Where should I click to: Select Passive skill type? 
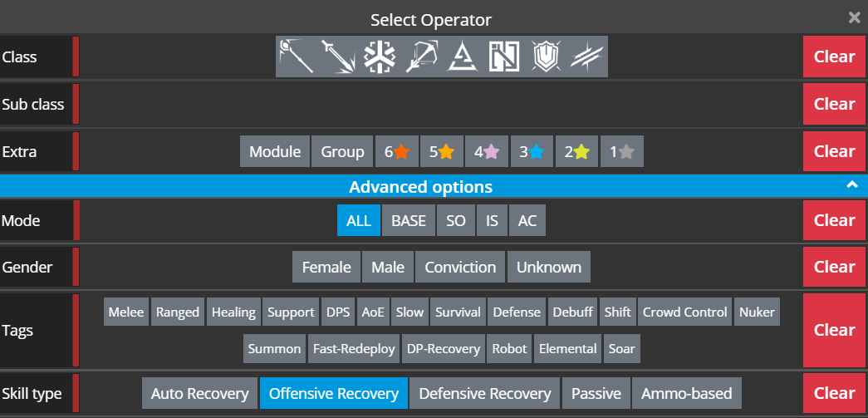596,393
